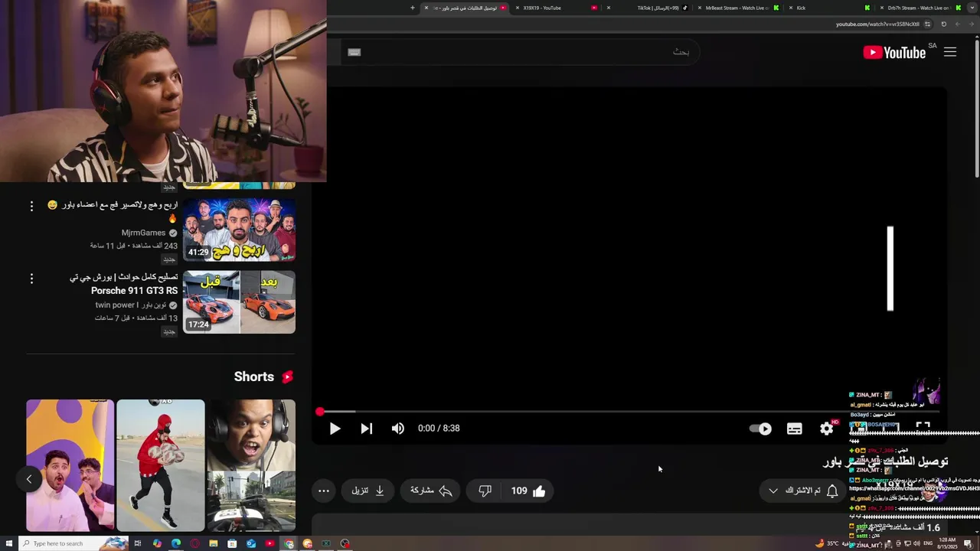
Task: Open File Explorer from the taskbar
Action: (x=213, y=543)
